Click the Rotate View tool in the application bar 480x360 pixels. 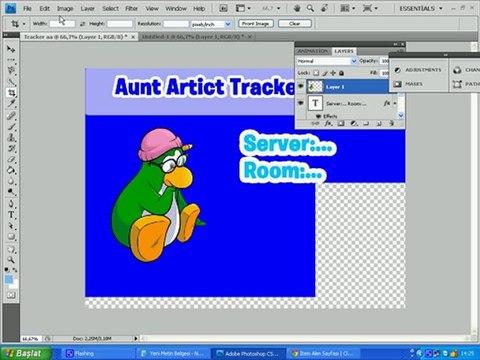click(x=324, y=8)
